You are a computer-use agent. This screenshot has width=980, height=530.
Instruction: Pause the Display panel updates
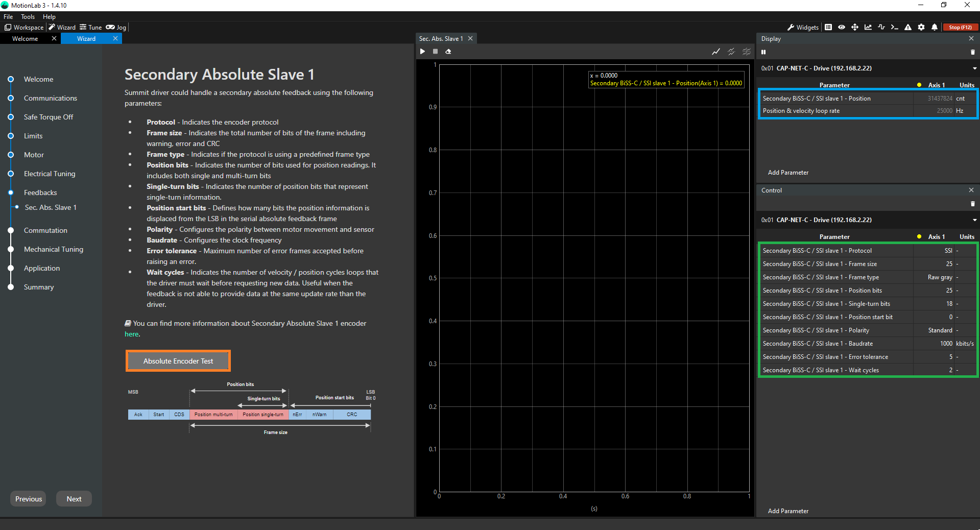point(764,52)
